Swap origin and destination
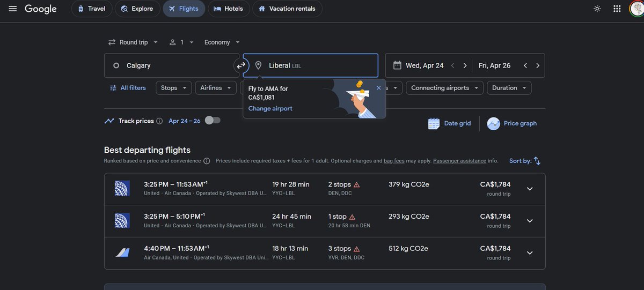Screen dimensions: 644x290 [x=241, y=65]
